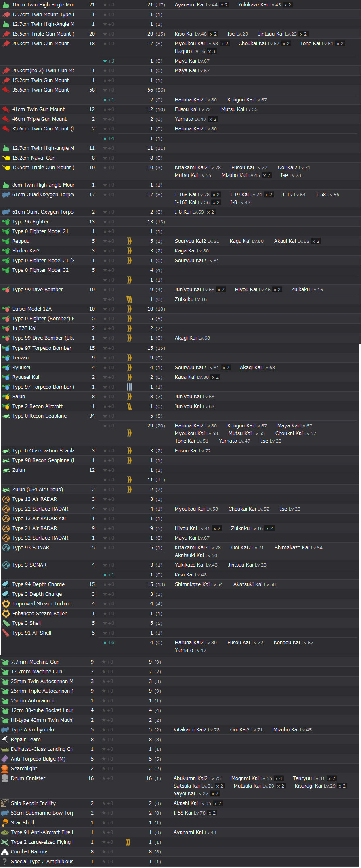Click the plane icon beside Ju 87C Kai
The width and height of the screenshot is (361, 868).
click(6, 328)
